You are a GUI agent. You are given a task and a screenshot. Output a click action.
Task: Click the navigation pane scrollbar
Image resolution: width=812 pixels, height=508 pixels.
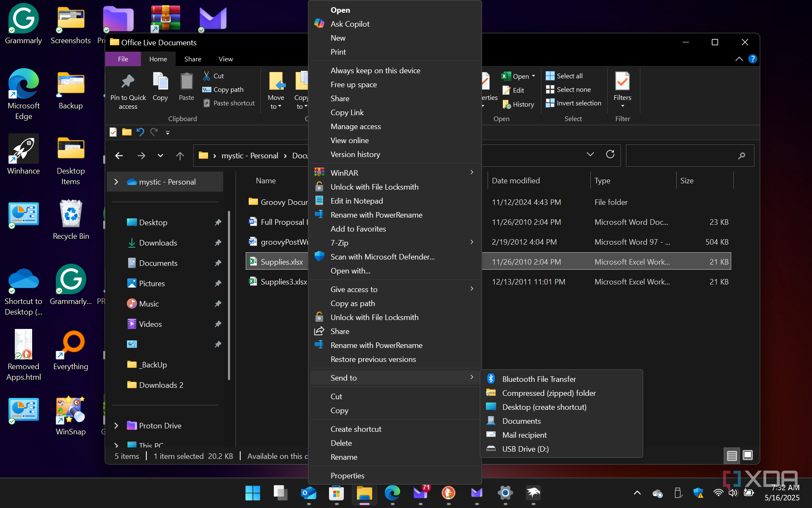[229, 296]
